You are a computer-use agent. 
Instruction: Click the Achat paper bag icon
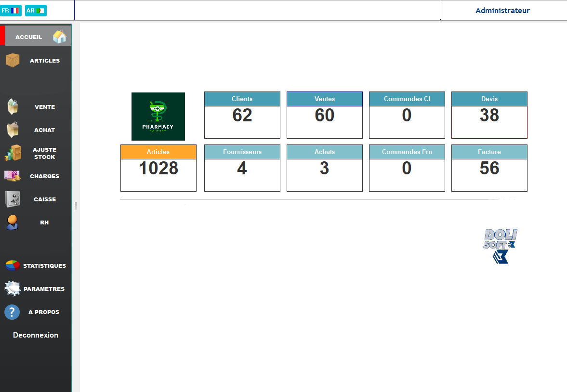13,130
